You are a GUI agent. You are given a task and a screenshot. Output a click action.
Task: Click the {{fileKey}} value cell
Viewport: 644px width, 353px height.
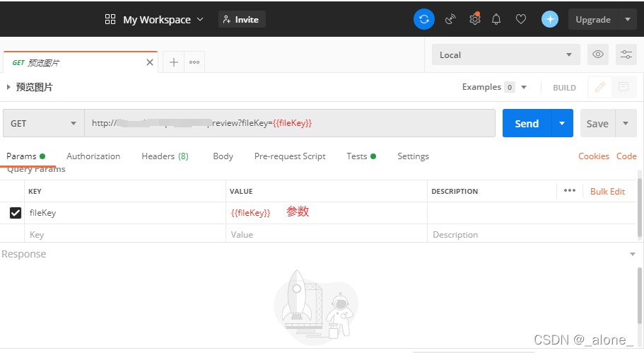pyautogui.click(x=326, y=212)
